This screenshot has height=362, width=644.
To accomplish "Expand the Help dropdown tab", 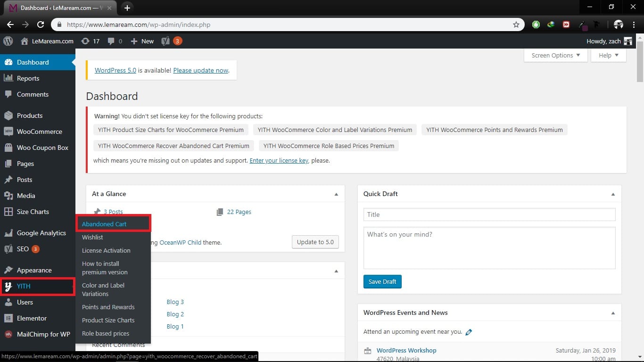I will click(x=609, y=55).
